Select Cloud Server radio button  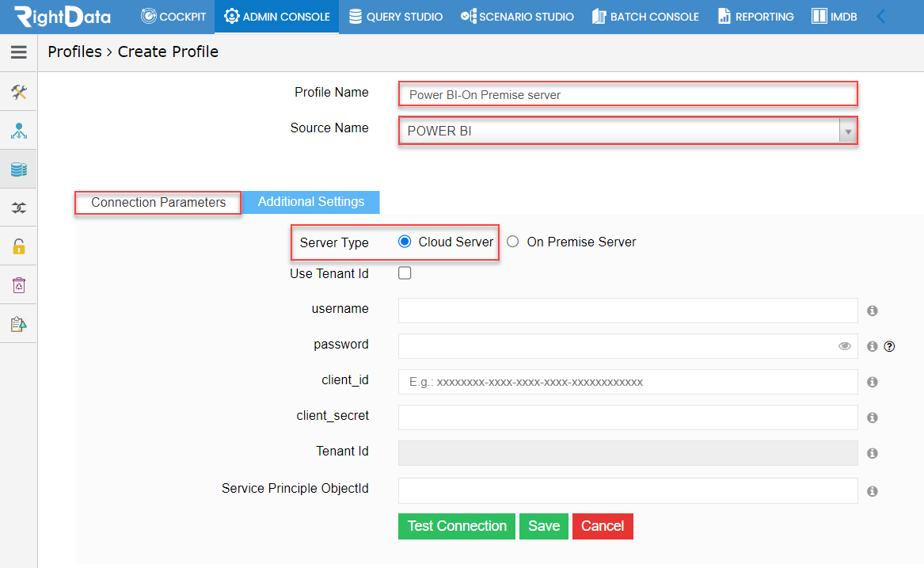(405, 242)
